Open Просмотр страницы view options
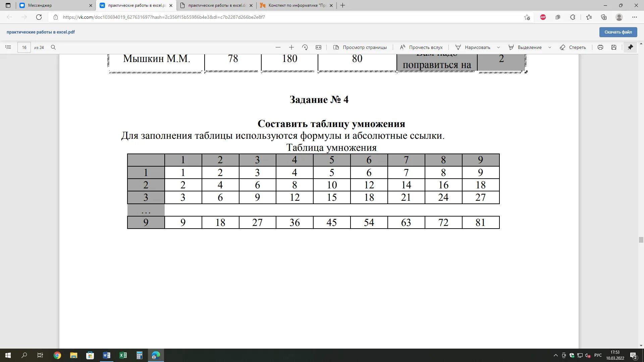 pos(360,47)
